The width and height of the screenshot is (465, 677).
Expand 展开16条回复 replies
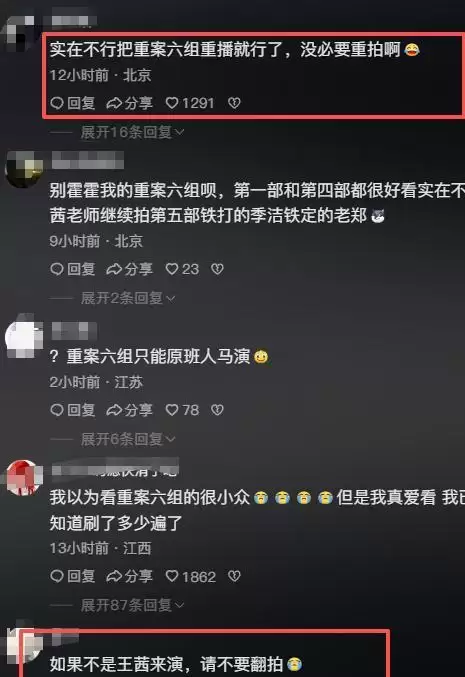coord(132,132)
